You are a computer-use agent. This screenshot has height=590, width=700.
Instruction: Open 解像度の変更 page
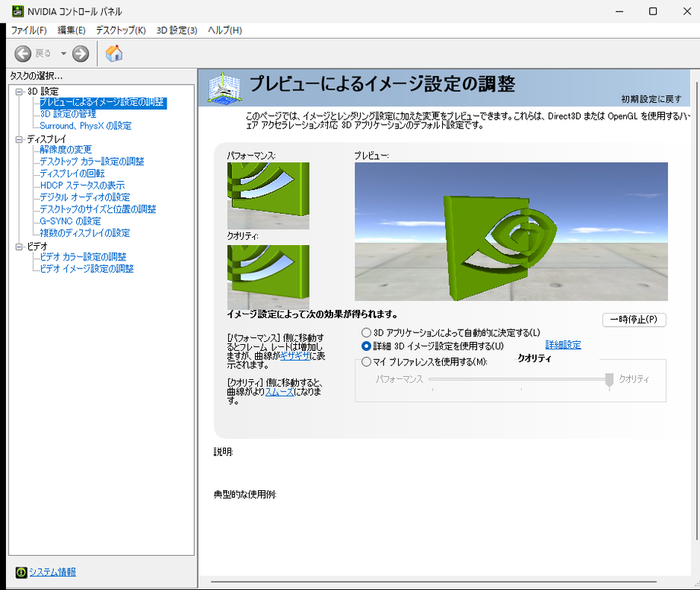pos(65,150)
